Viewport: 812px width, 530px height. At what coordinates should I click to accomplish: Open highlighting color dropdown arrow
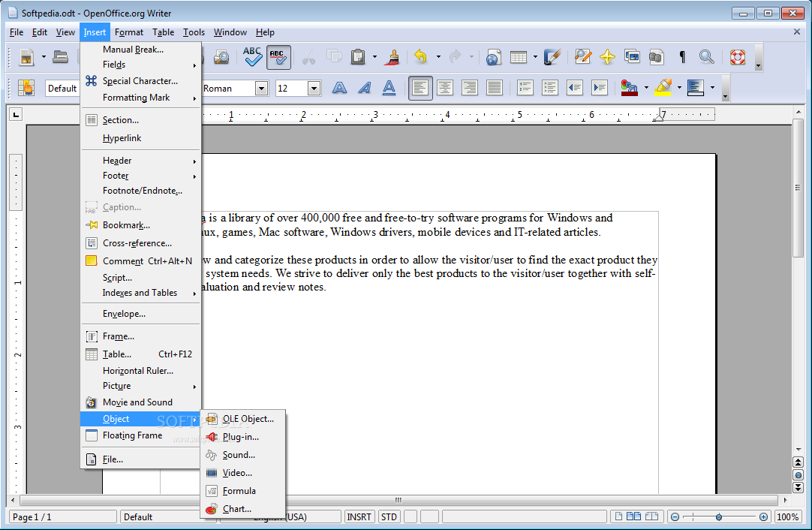coord(679,88)
